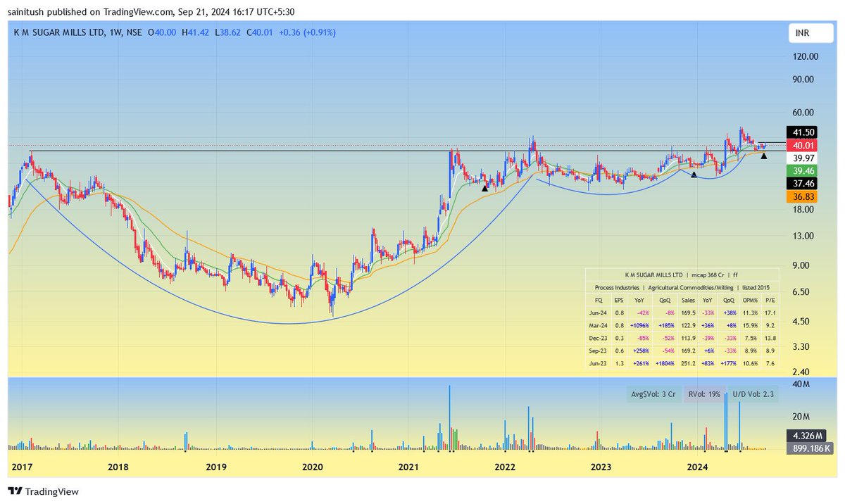Screen dimensions: 845x504
Task: Select the open value O40.00
Action: 161,32
